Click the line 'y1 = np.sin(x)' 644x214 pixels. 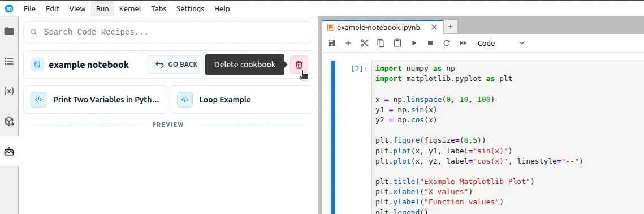pyautogui.click(x=406, y=110)
